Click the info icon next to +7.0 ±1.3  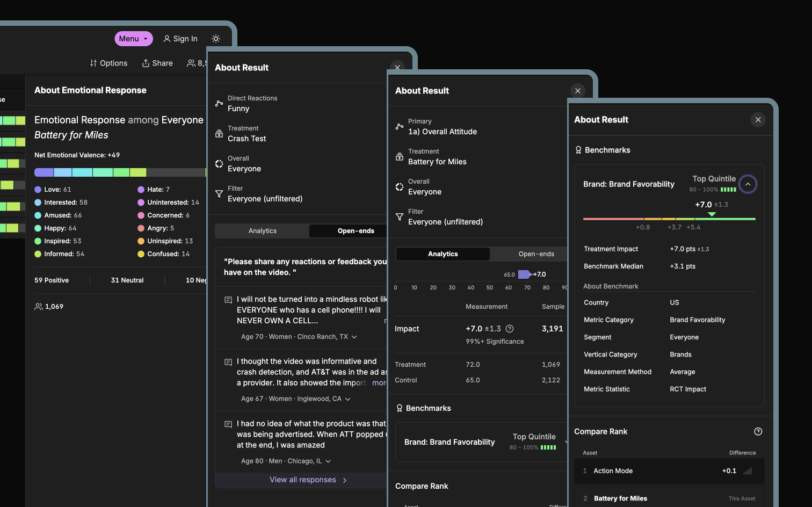[x=510, y=329]
